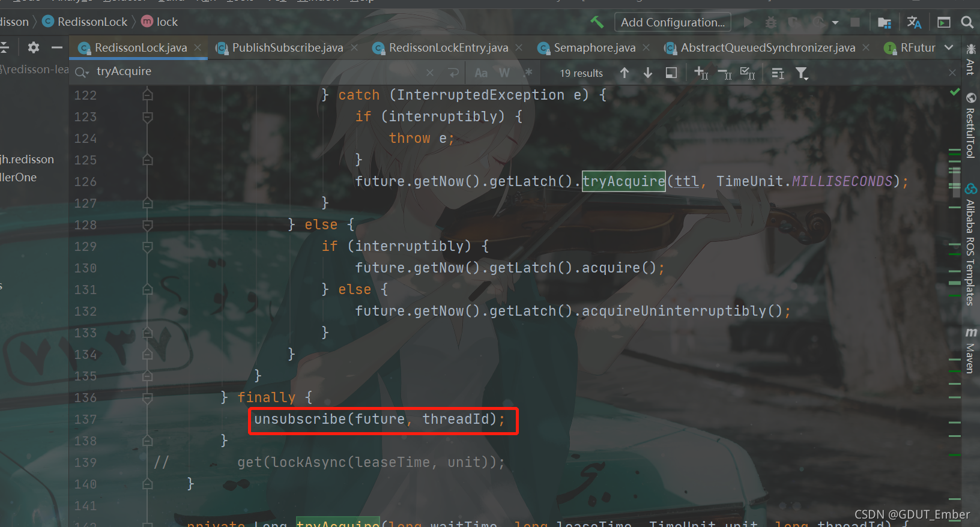Image resolution: width=980 pixels, height=527 pixels.
Task: Switch to PublishSubscribe.java tab
Action: 287,47
